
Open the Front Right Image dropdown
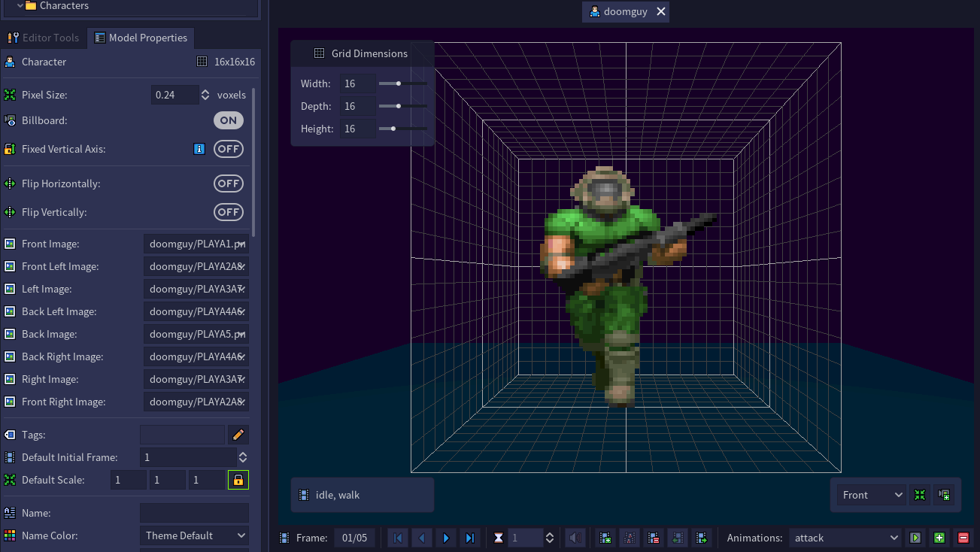coord(196,402)
